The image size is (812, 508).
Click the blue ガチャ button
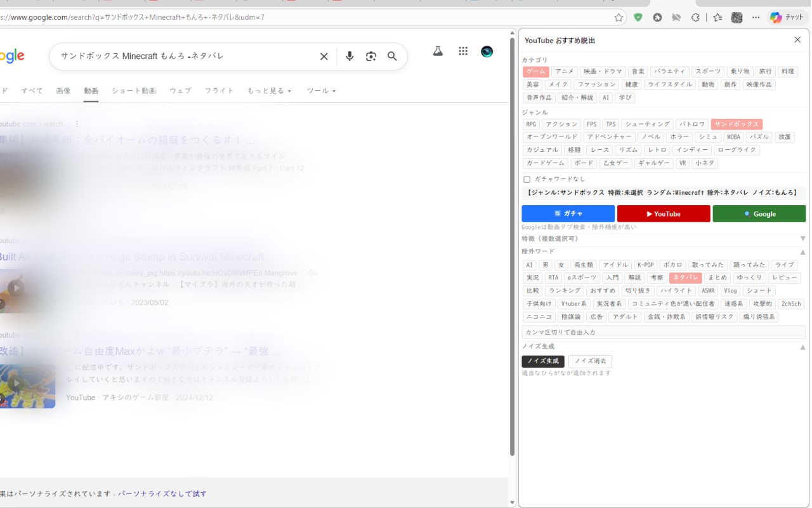point(568,214)
